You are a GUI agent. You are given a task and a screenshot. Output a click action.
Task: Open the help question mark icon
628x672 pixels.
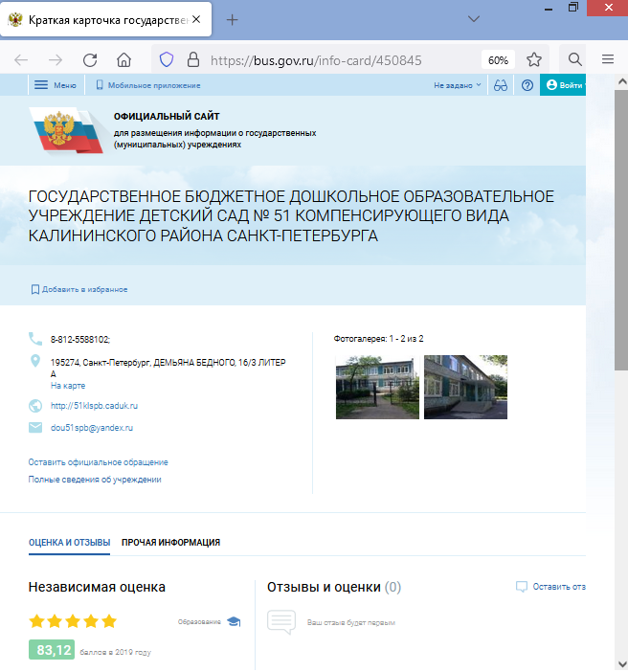[x=527, y=85]
